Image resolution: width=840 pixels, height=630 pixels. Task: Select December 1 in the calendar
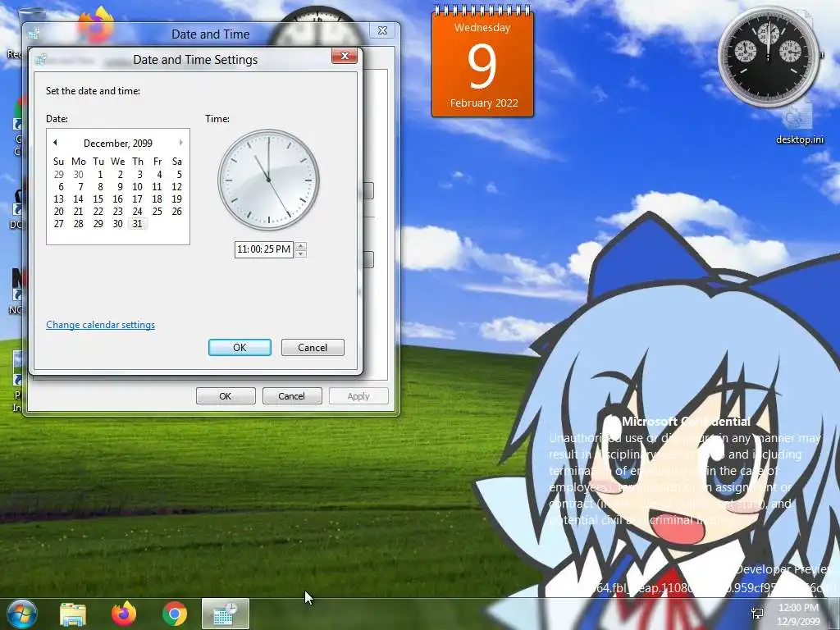[x=99, y=175]
